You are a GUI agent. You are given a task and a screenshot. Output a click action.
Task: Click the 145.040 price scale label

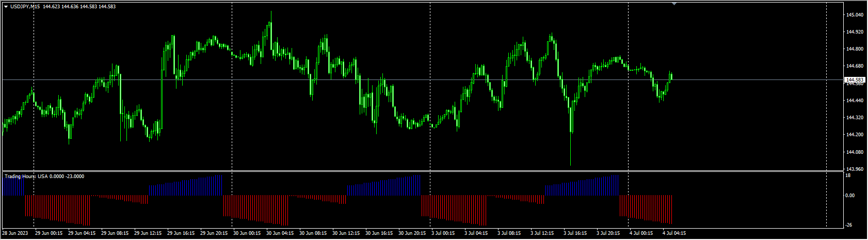[855, 15]
